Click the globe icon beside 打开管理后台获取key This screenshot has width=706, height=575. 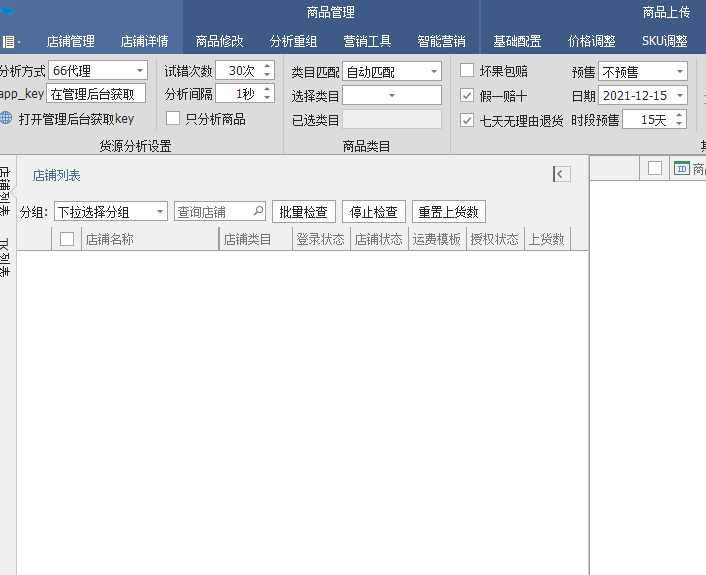click(7, 119)
